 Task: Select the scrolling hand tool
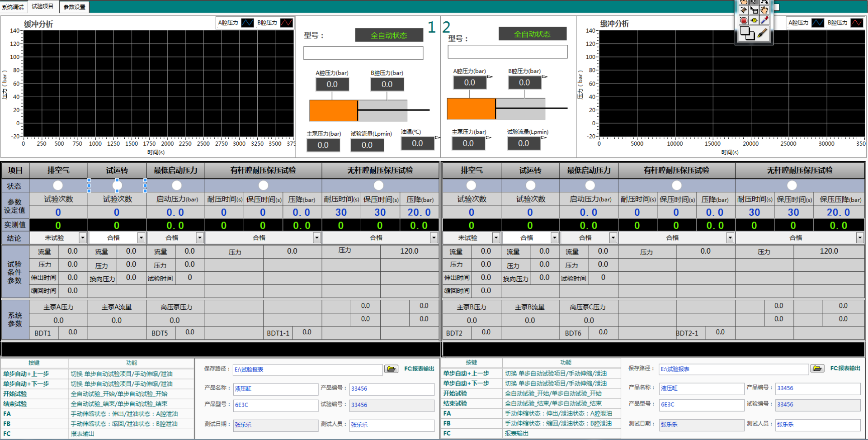pyautogui.click(x=764, y=10)
